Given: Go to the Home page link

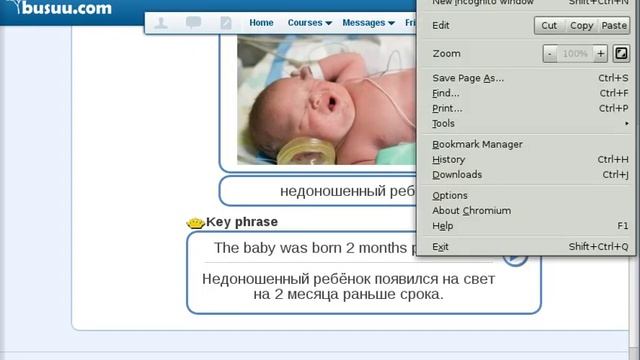Looking at the screenshot, I should point(261,23).
